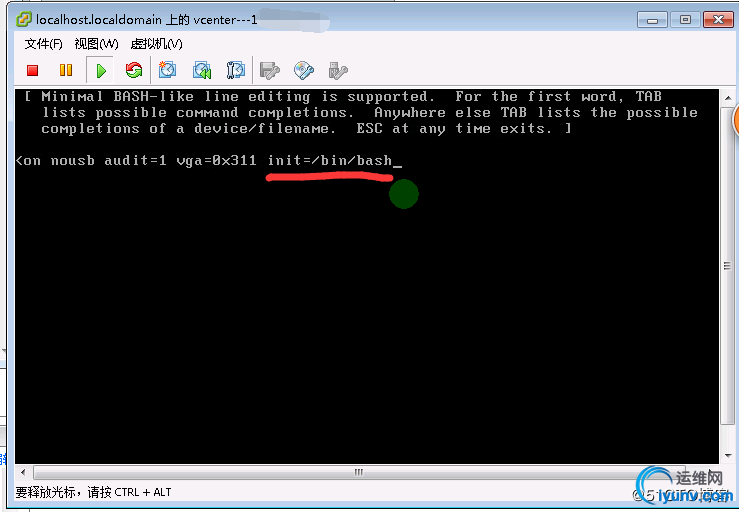The height and width of the screenshot is (512, 739).
Task: Power on VM with green play icon
Action: click(100, 71)
